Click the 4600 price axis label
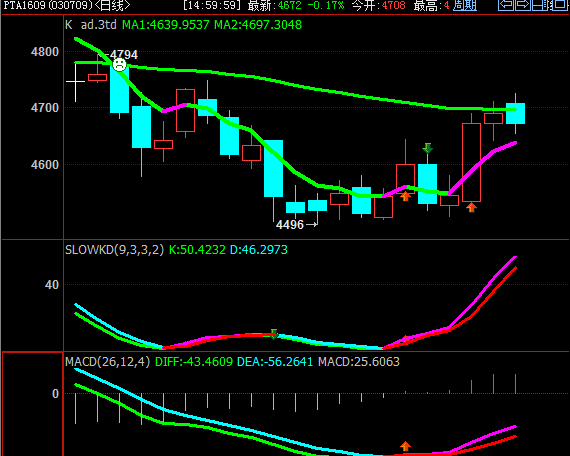 coord(45,165)
